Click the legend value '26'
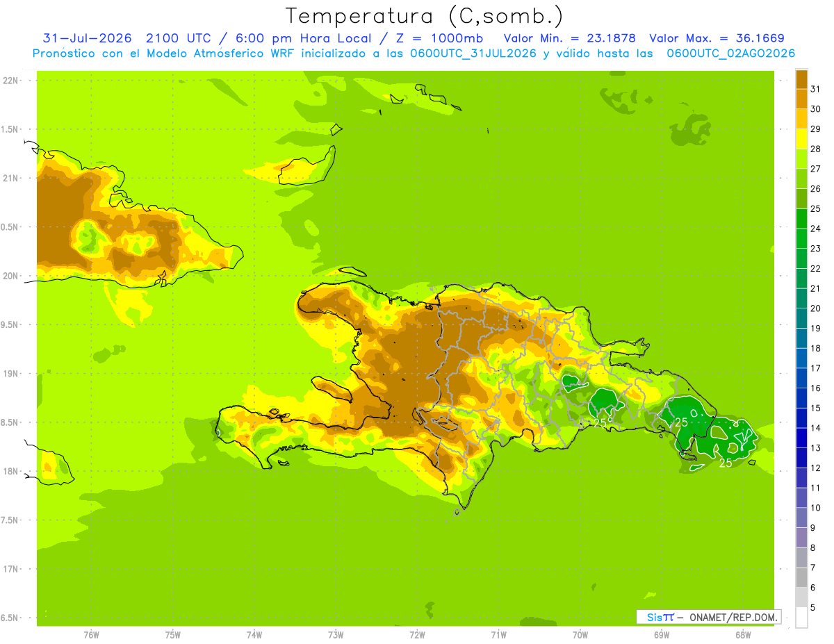The width and height of the screenshot is (834, 644). click(x=816, y=189)
